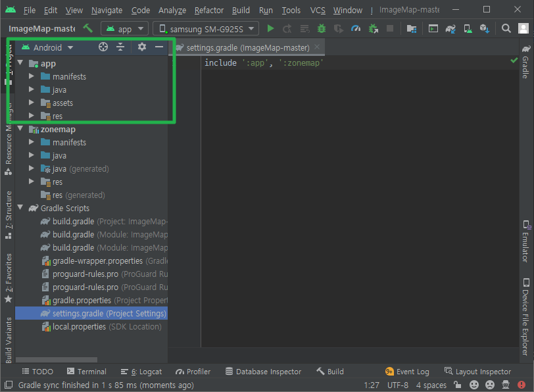Open the Build tool window button
Image resolution: width=534 pixels, height=392 pixels.
tap(330, 371)
